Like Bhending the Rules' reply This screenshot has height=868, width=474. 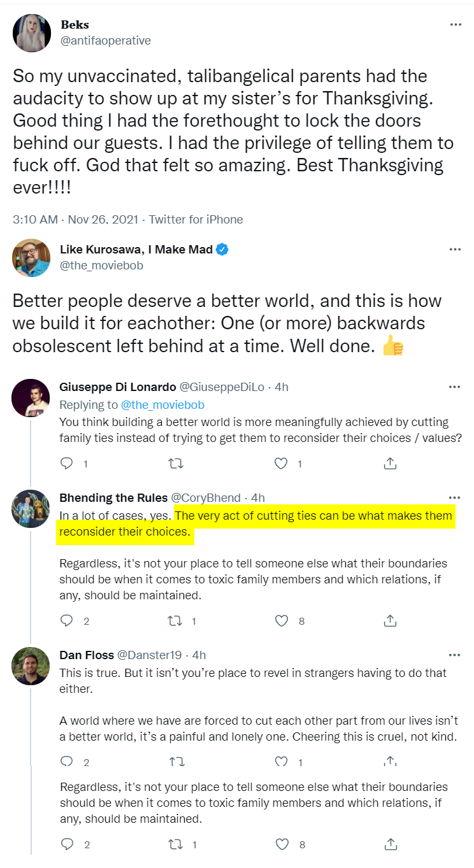[281, 620]
